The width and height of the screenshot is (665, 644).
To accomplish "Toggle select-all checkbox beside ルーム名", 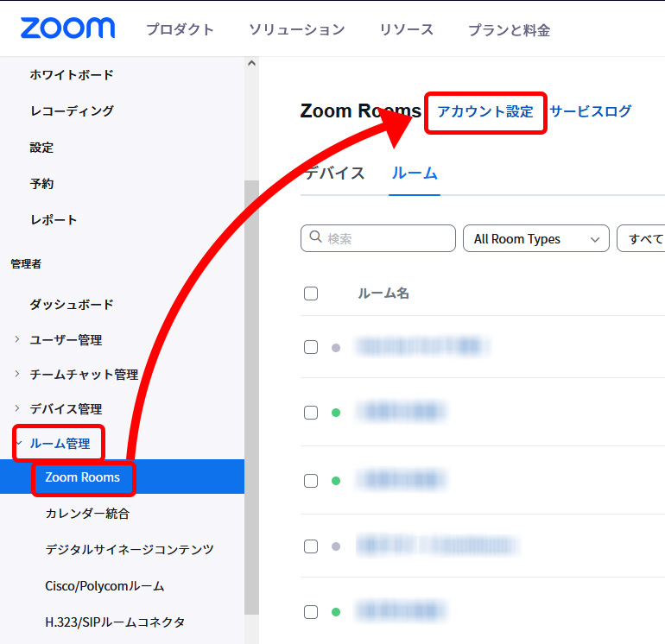I will 311,294.
